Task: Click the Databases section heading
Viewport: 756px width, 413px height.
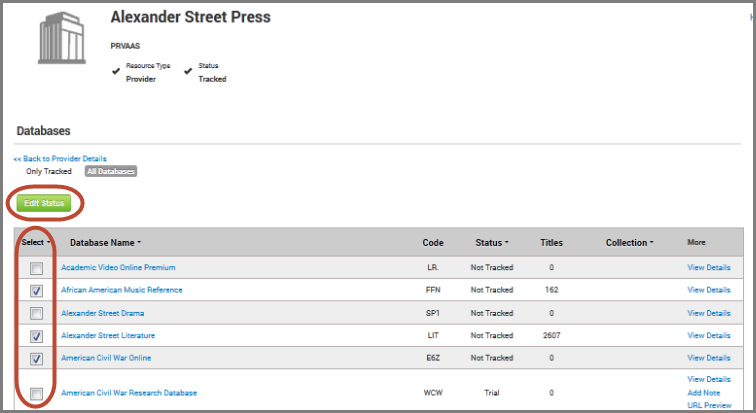Action: pyautogui.click(x=43, y=131)
